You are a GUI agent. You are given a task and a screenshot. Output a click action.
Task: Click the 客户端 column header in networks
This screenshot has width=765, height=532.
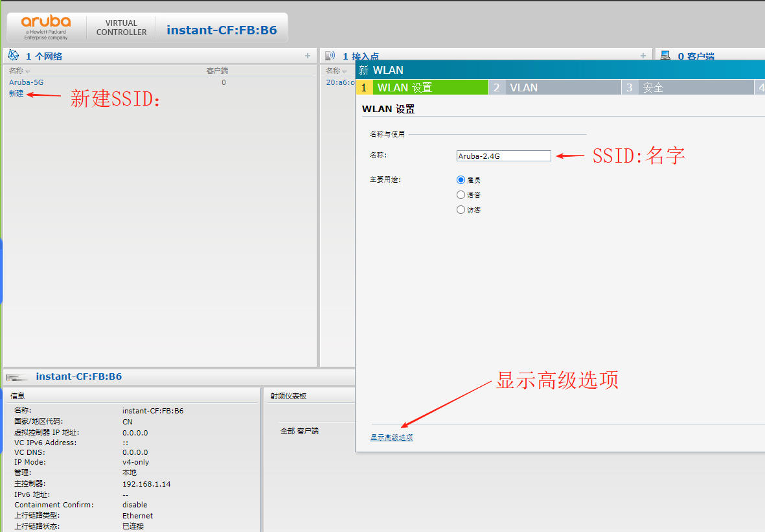[217, 71]
